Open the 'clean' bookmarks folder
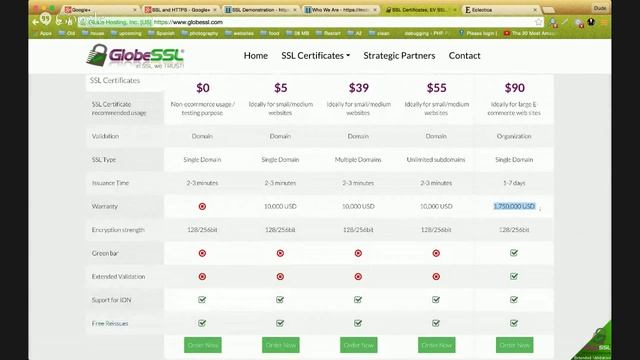The height and width of the screenshot is (360, 640). (x=379, y=33)
